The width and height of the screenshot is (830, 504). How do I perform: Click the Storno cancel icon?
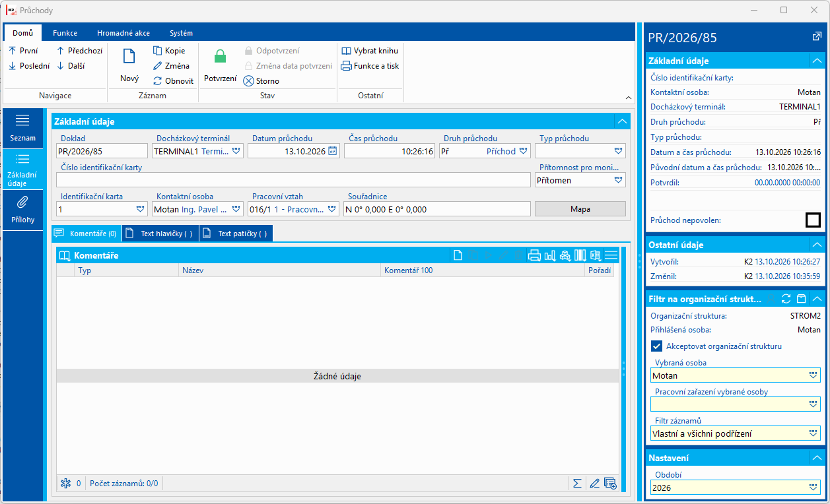point(248,81)
